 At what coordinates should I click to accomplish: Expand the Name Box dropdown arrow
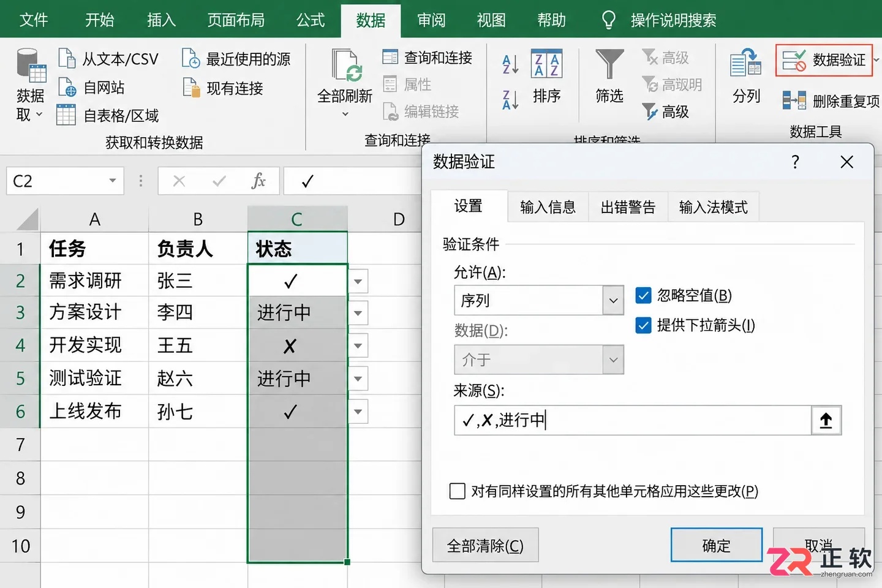[x=113, y=181]
